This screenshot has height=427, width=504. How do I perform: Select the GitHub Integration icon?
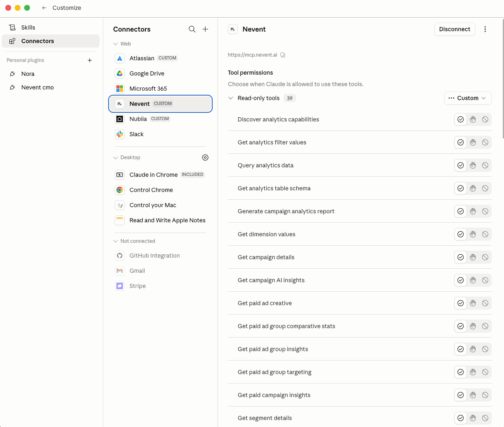coord(120,256)
